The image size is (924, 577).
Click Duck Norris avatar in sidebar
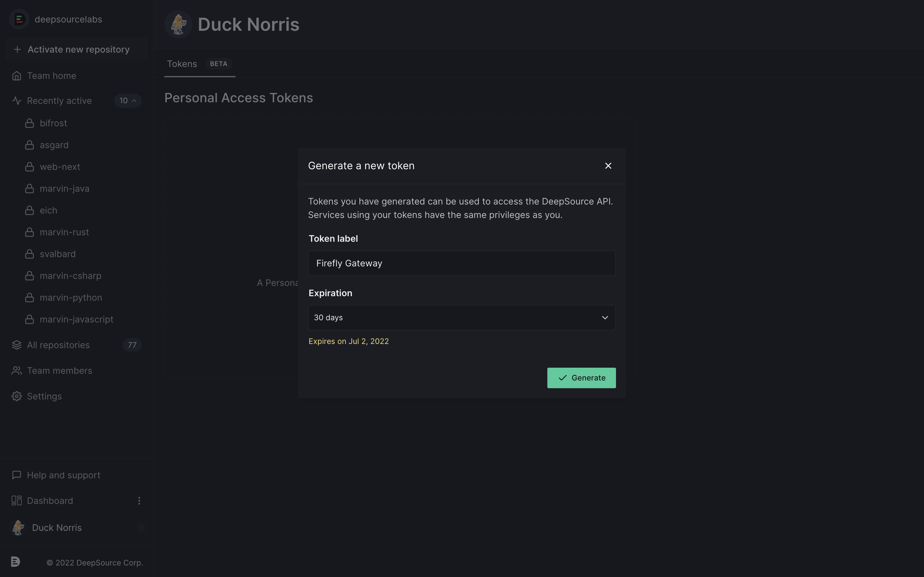pyautogui.click(x=18, y=527)
